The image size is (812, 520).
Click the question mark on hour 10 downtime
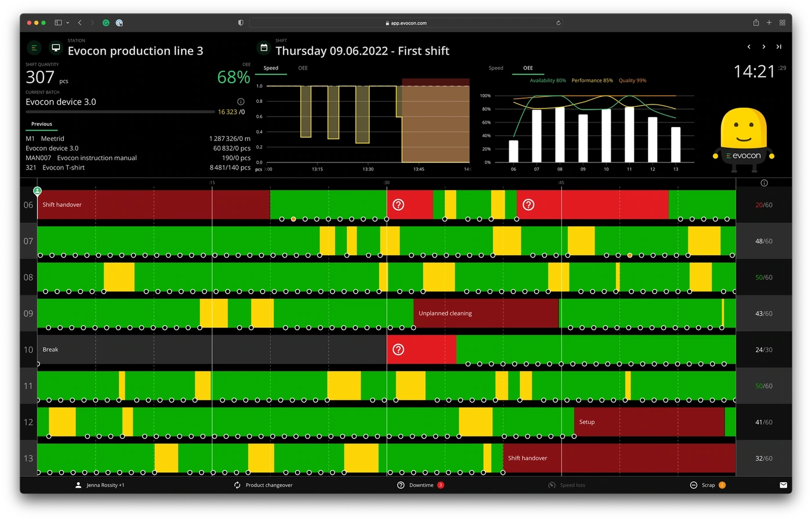point(398,349)
